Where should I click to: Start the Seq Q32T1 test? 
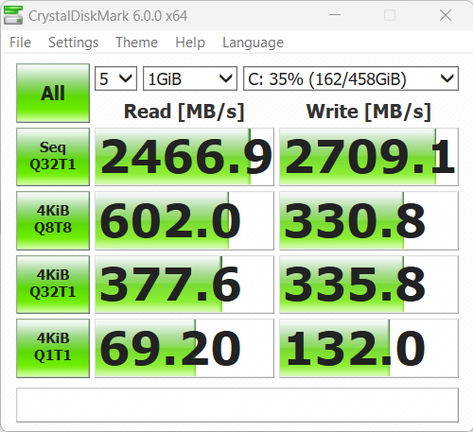(x=53, y=157)
